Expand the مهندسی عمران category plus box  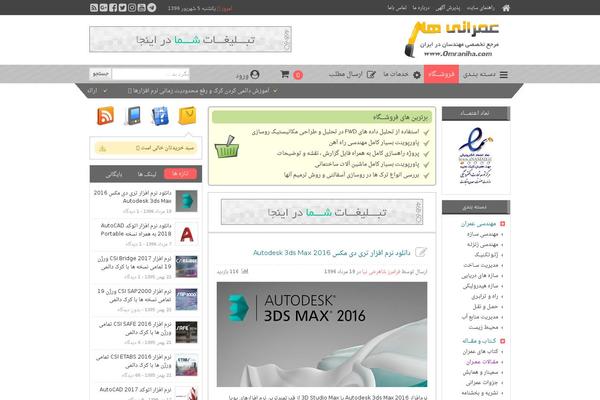[502, 224]
